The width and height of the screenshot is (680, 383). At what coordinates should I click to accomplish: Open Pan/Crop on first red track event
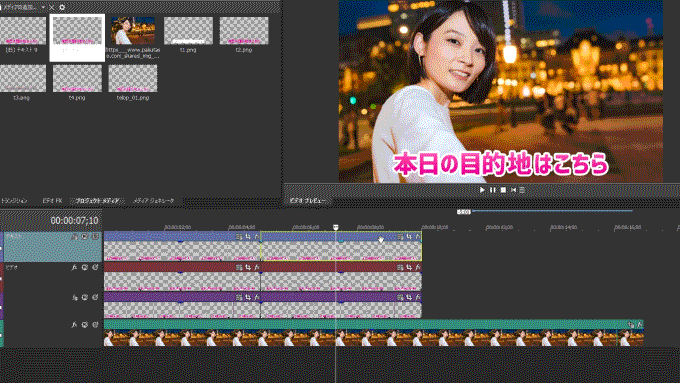pos(248,267)
